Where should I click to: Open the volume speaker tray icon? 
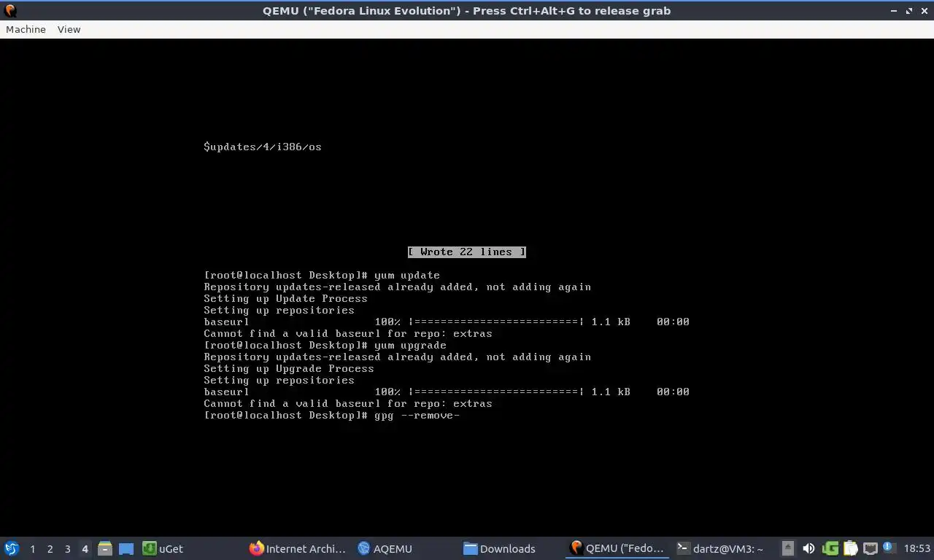808,548
